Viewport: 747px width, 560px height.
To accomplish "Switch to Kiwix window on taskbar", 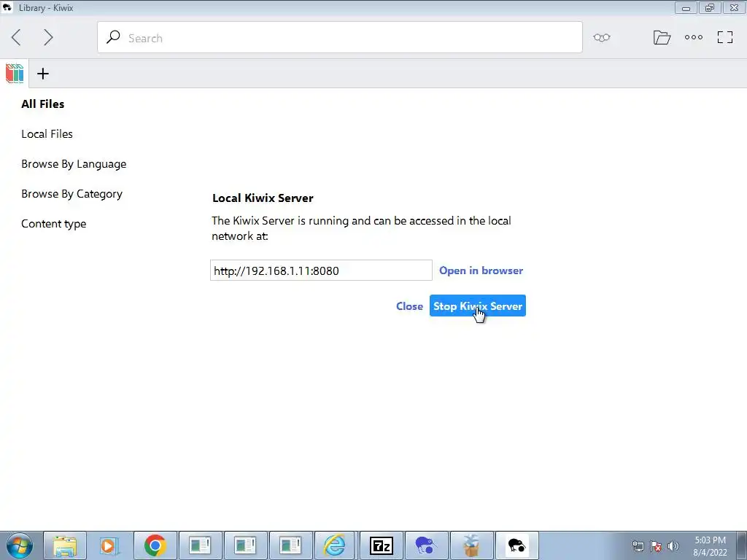I will (517, 545).
